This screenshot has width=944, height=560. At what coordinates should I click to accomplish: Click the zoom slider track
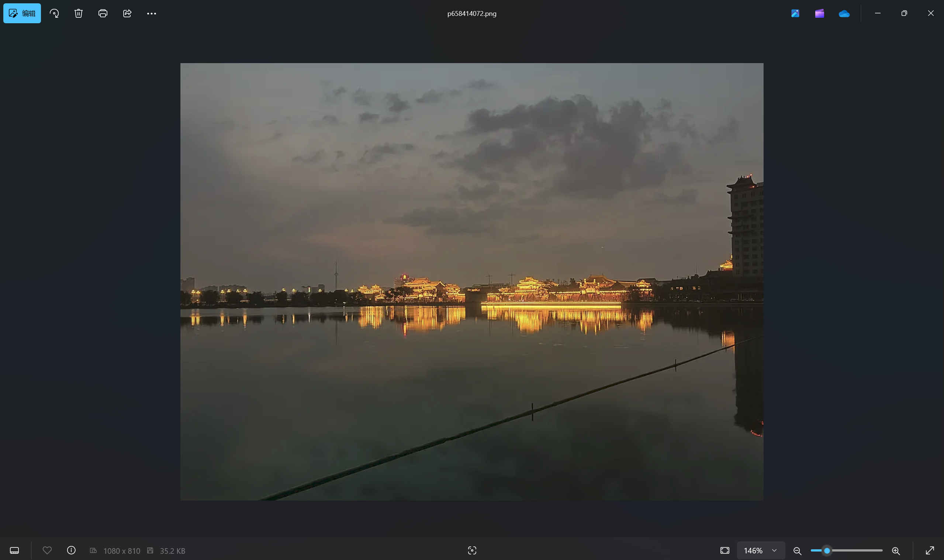click(x=846, y=550)
